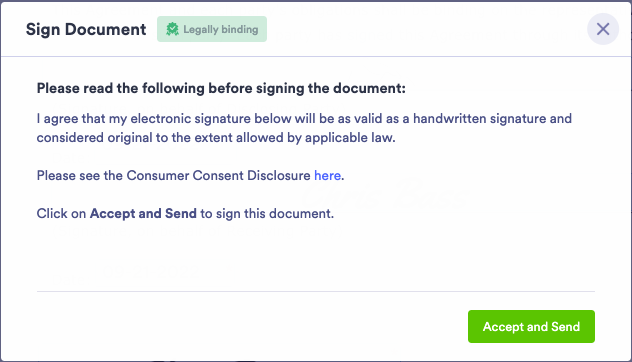Click the word 'binding' in green badge

tap(239, 29)
